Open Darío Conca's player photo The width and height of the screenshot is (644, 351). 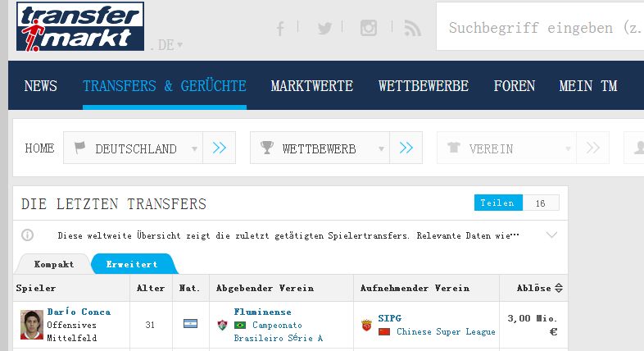pyautogui.click(x=32, y=325)
